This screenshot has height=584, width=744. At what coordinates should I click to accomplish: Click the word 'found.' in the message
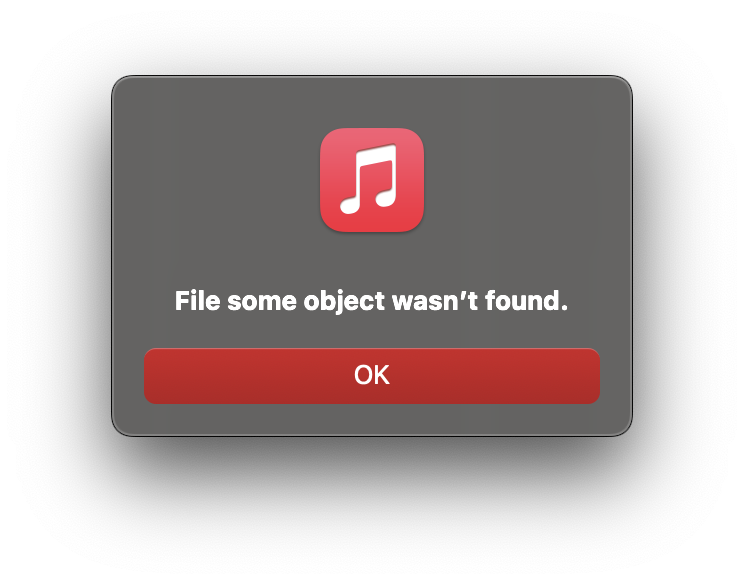(x=526, y=301)
